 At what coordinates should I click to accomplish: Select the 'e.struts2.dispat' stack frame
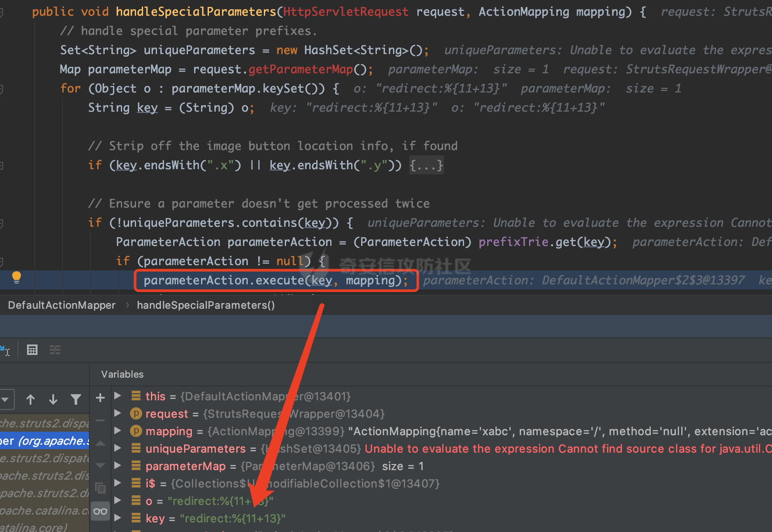pos(44,458)
